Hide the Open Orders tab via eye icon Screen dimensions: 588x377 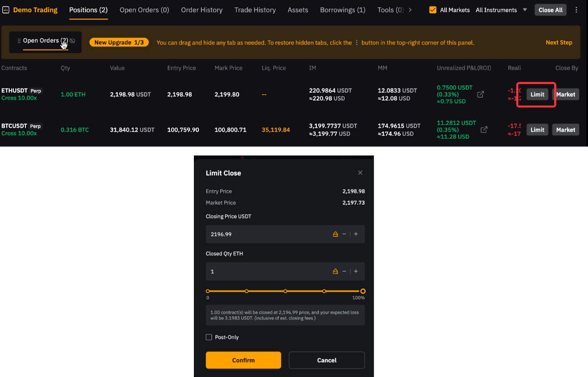[x=72, y=41]
